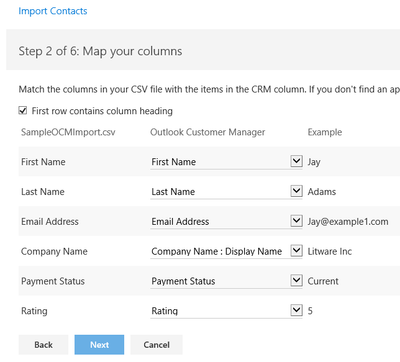Click the Back button

[x=43, y=345]
